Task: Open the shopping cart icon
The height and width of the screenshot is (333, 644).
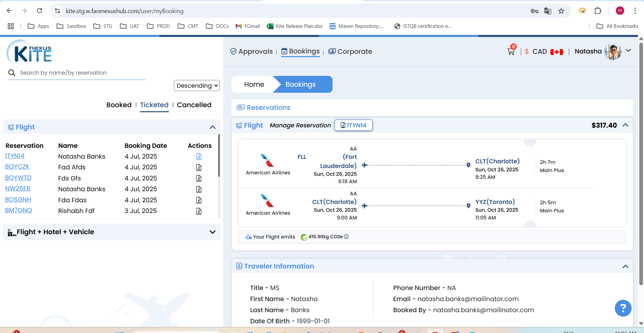Action: tap(511, 52)
